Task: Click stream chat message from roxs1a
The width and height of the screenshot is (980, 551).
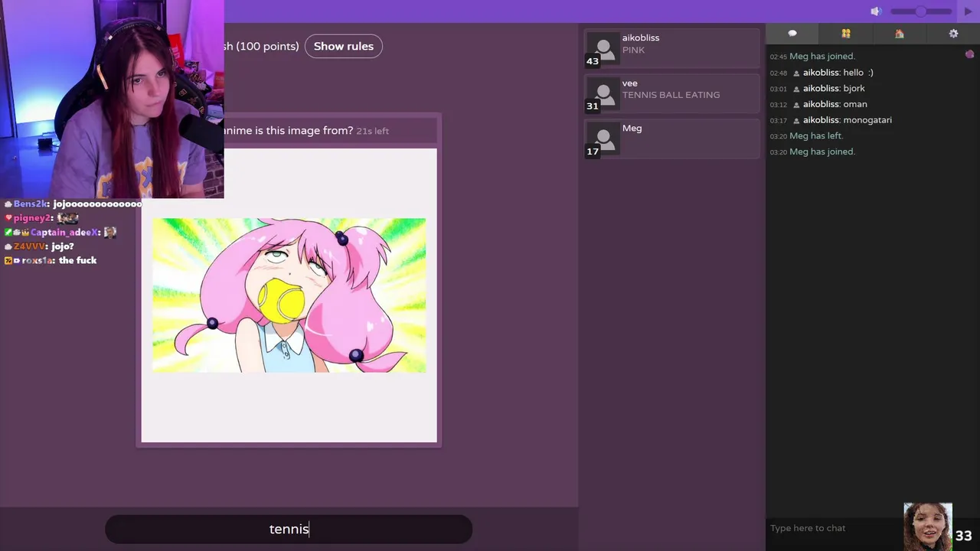Action: [51, 260]
